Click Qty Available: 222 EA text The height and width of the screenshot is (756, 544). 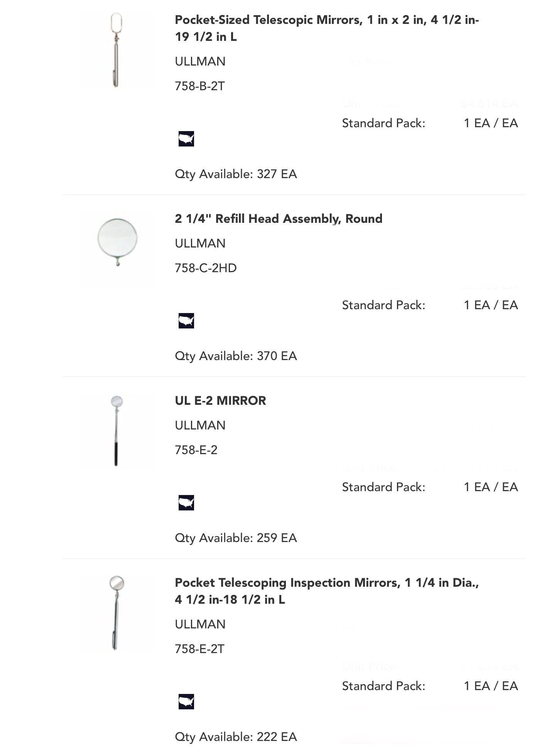pos(236,737)
